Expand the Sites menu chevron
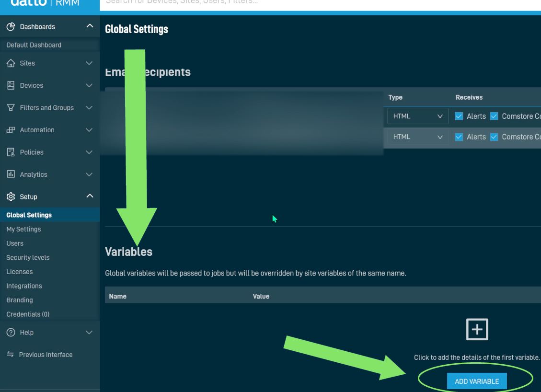 (89, 63)
